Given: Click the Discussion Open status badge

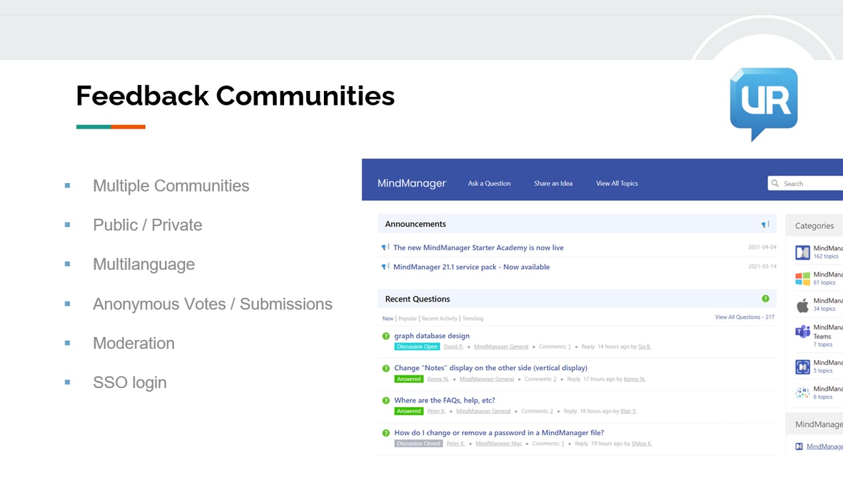Looking at the screenshot, I should click(417, 346).
